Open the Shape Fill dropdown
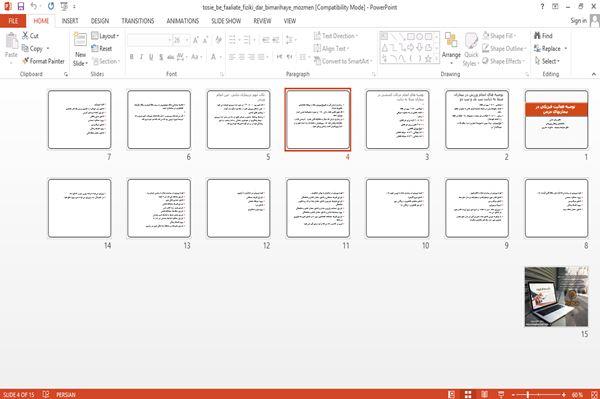The height and width of the screenshot is (399, 600). coord(499,36)
